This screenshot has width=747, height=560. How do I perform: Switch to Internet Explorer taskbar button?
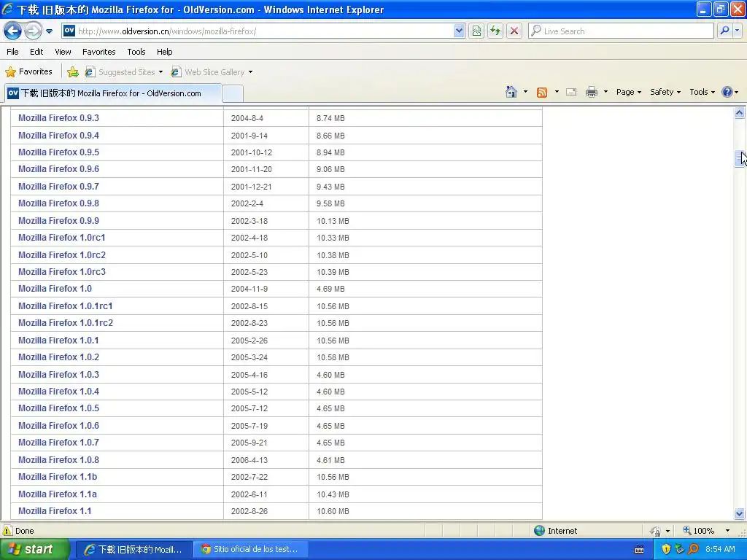(134, 550)
